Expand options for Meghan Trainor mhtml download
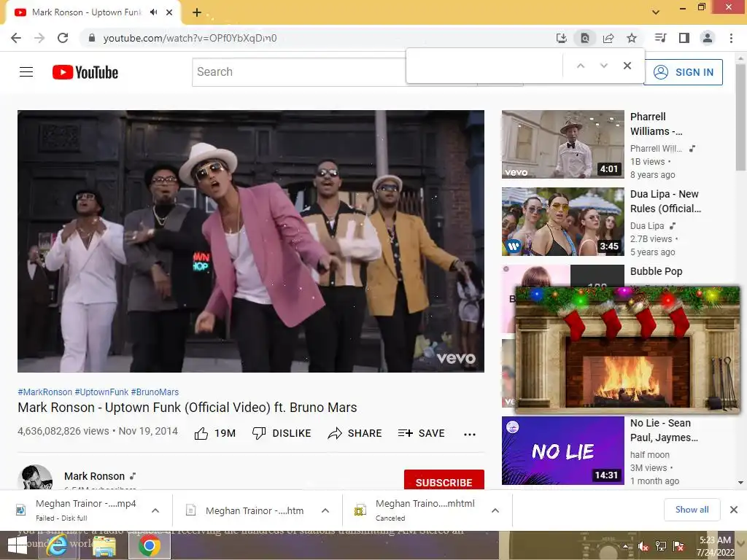Viewport: 747px width, 560px height. pos(495,510)
